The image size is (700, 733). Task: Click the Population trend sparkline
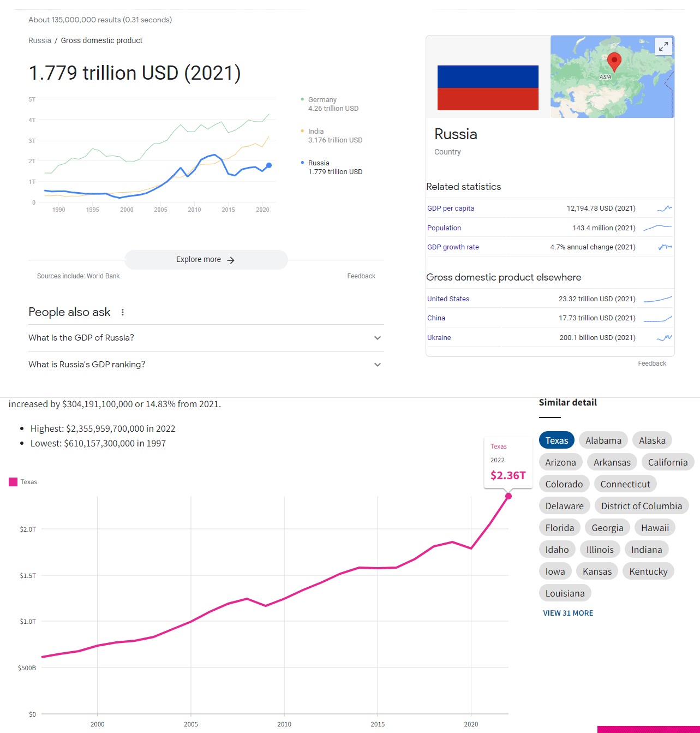pyautogui.click(x=657, y=228)
